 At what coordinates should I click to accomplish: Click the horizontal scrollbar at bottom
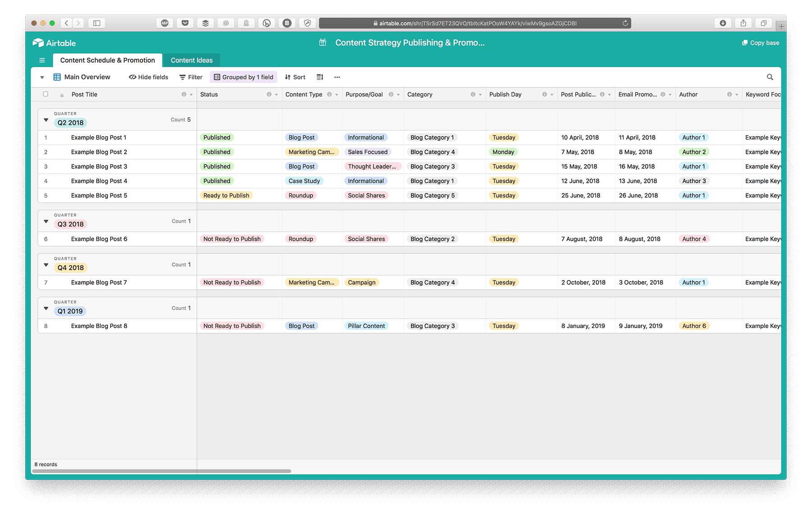point(161,471)
